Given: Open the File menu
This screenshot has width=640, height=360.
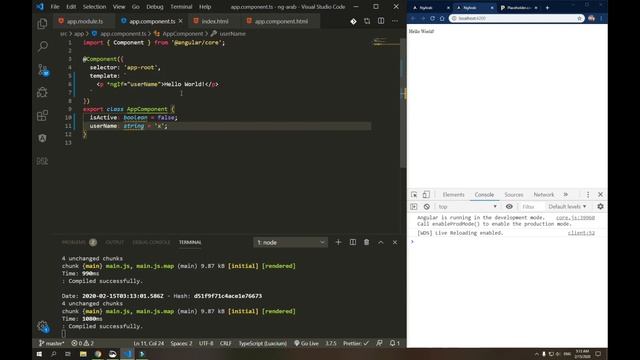Looking at the screenshot, I should click(55, 7).
